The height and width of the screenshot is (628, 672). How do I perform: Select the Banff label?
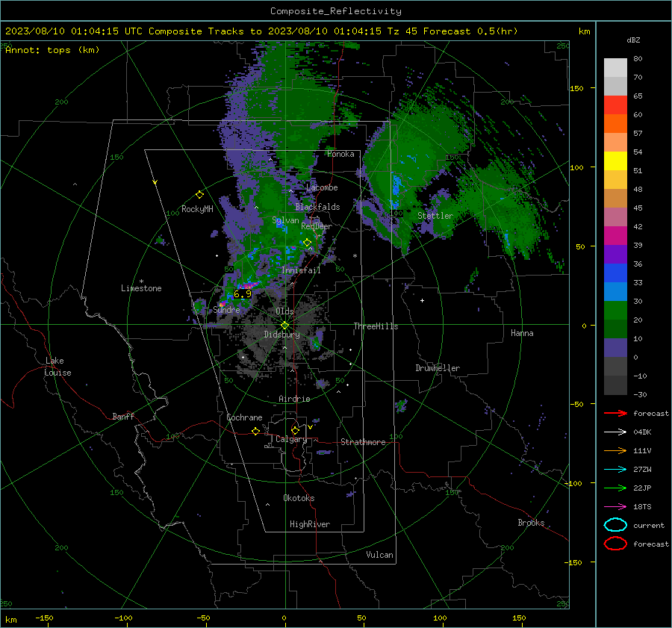(x=123, y=417)
